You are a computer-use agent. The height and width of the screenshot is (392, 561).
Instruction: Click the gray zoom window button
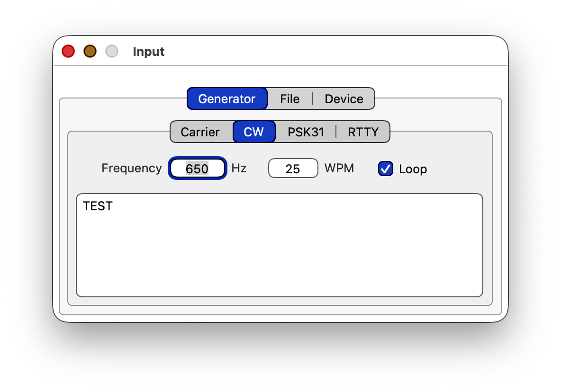(x=112, y=51)
